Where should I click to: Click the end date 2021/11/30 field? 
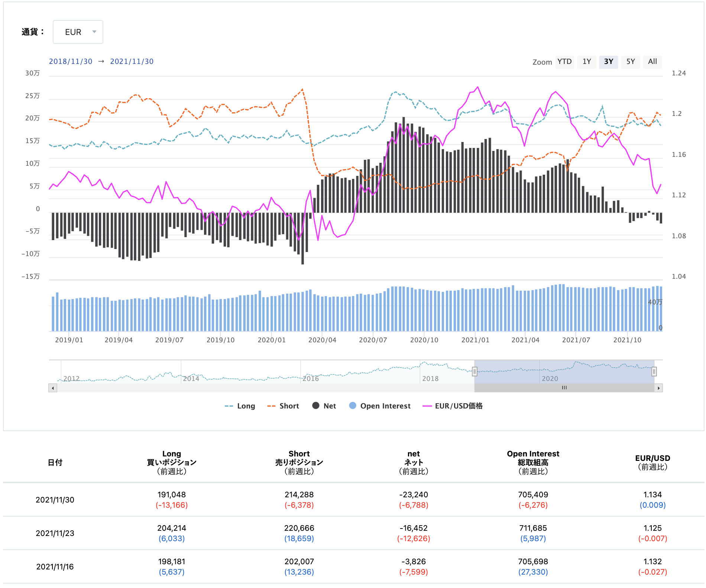[132, 61]
